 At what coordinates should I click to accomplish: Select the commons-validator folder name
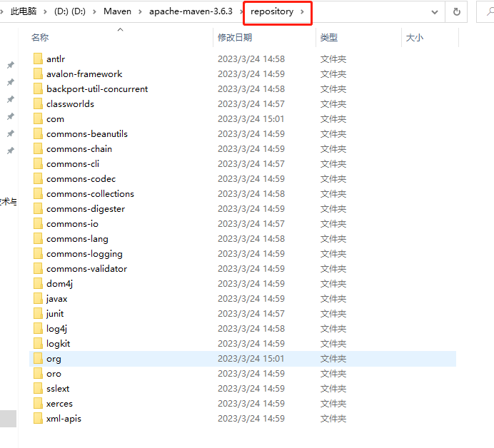[x=86, y=268]
